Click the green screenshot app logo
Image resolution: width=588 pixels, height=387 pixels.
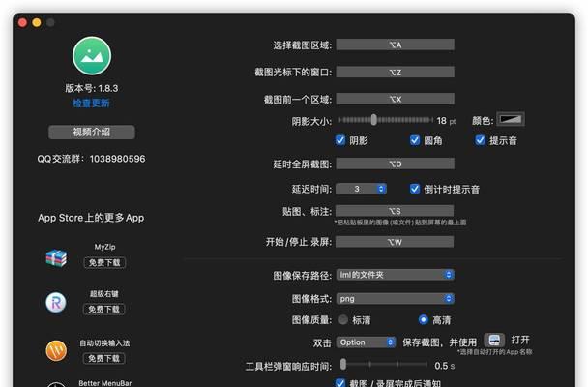(x=92, y=56)
